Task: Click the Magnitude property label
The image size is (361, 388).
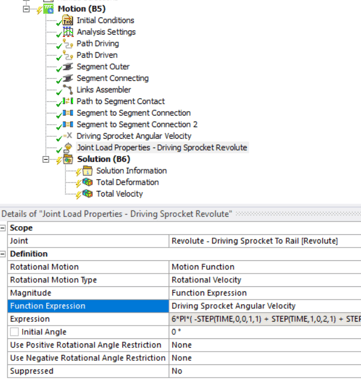Action: (x=88, y=293)
